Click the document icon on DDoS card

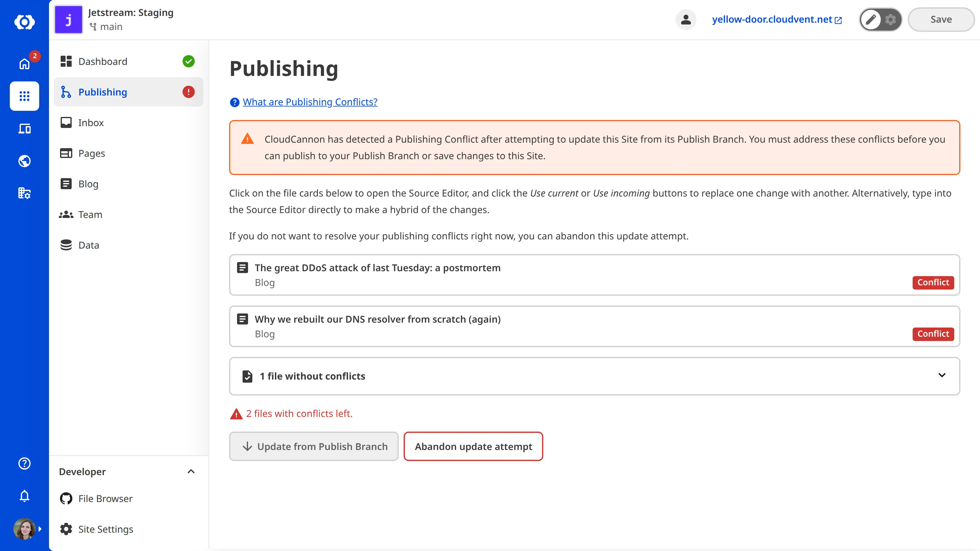[242, 268]
